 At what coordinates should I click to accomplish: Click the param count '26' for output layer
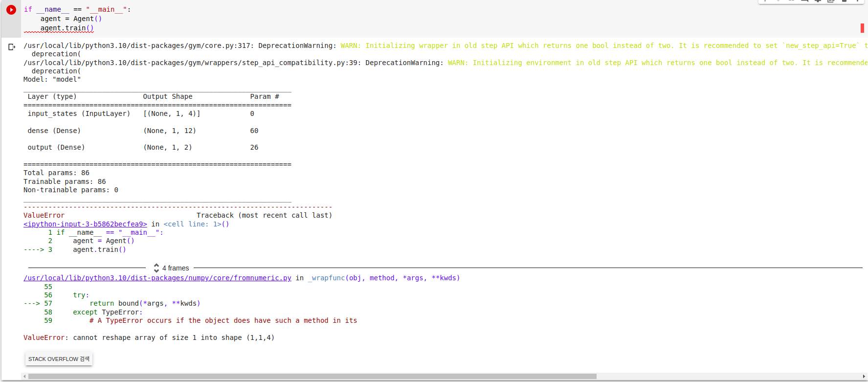(x=254, y=147)
